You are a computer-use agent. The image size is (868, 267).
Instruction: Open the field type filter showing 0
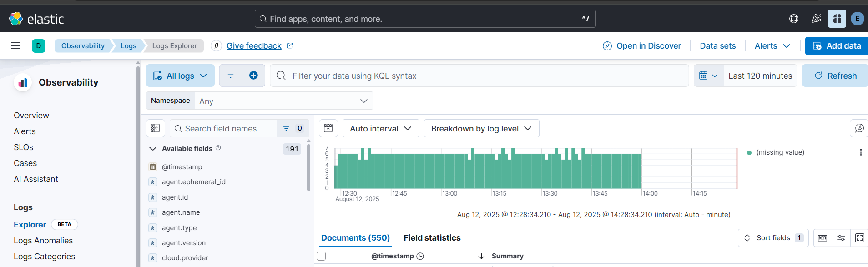tap(293, 128)
